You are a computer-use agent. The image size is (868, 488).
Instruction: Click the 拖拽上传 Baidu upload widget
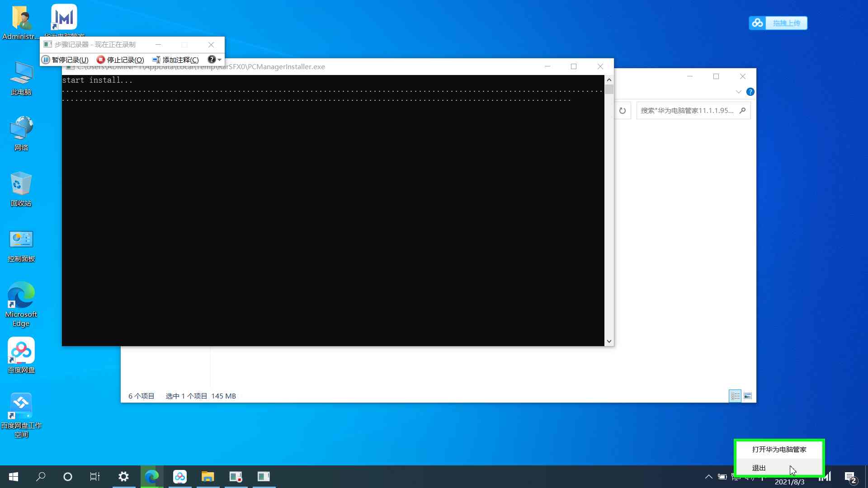[x=786, y=23]
